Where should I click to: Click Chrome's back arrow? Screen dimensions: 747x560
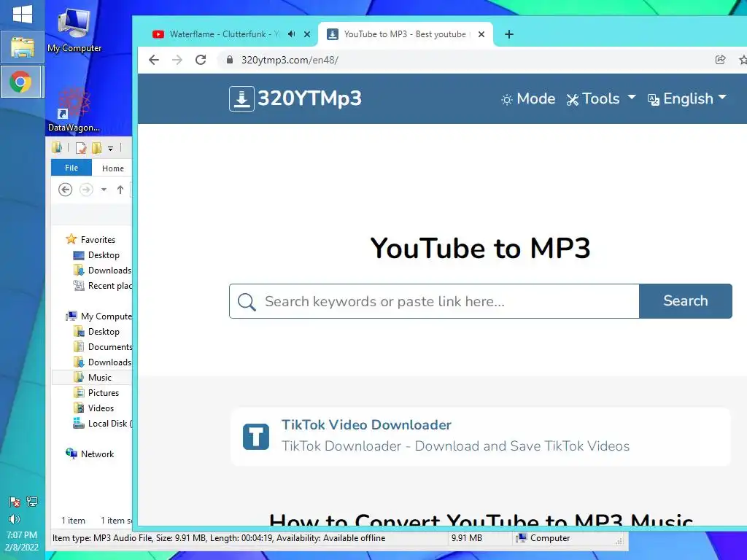coord(154,60)
